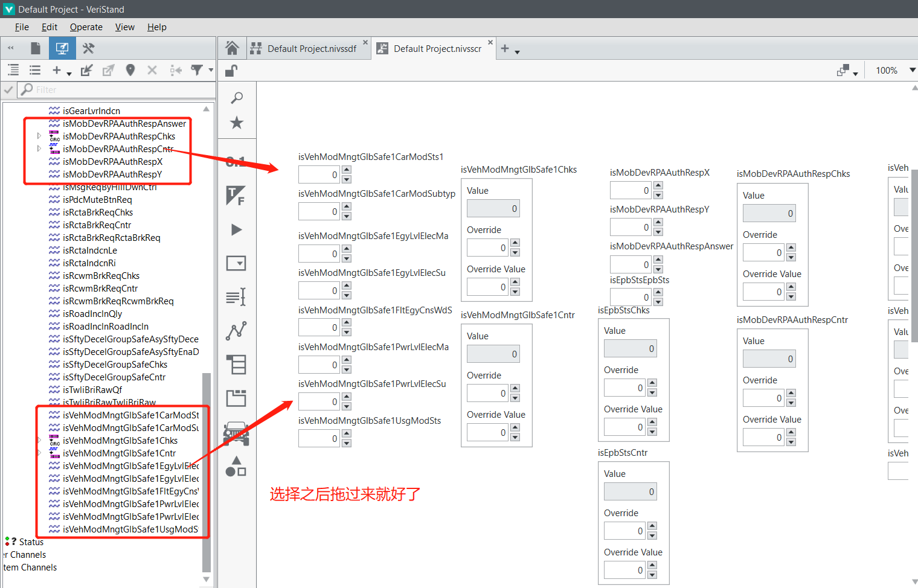This screenshot has width=918, height=588.
Task: Open the Favorites star in the controls palette
Action: pos(237,123)
